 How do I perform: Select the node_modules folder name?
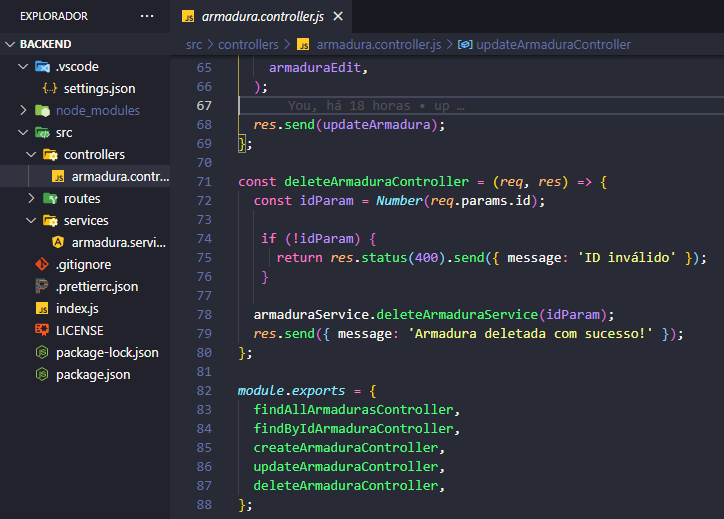pyautogui.click(x=98, y=110)
